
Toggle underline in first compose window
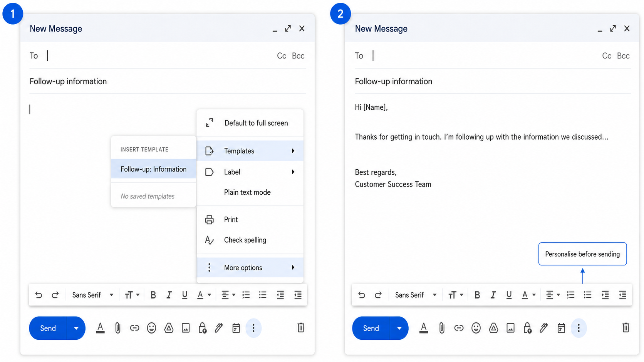point(185,295)
